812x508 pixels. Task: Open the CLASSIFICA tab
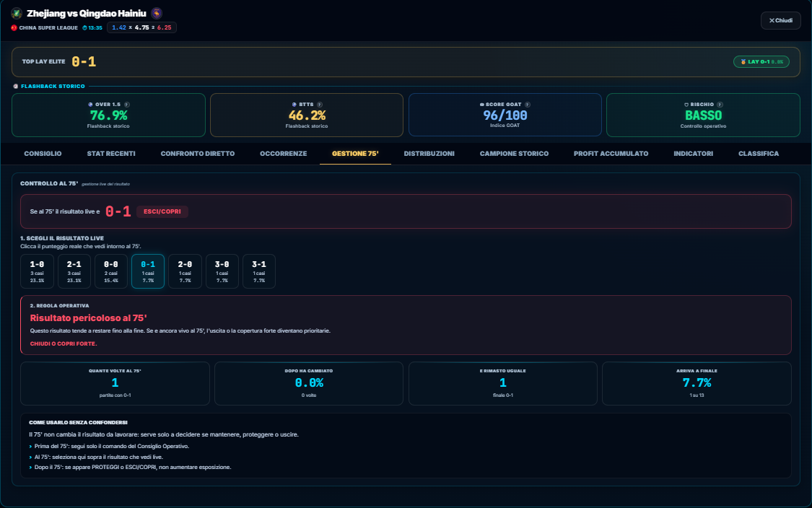(759, 154)
